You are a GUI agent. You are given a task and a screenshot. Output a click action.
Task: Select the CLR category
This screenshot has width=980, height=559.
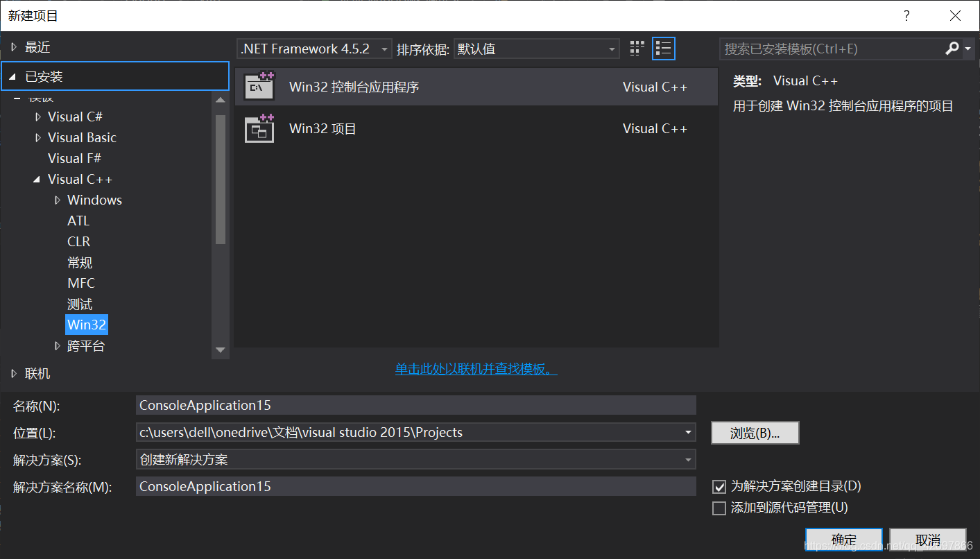[78, 241]
